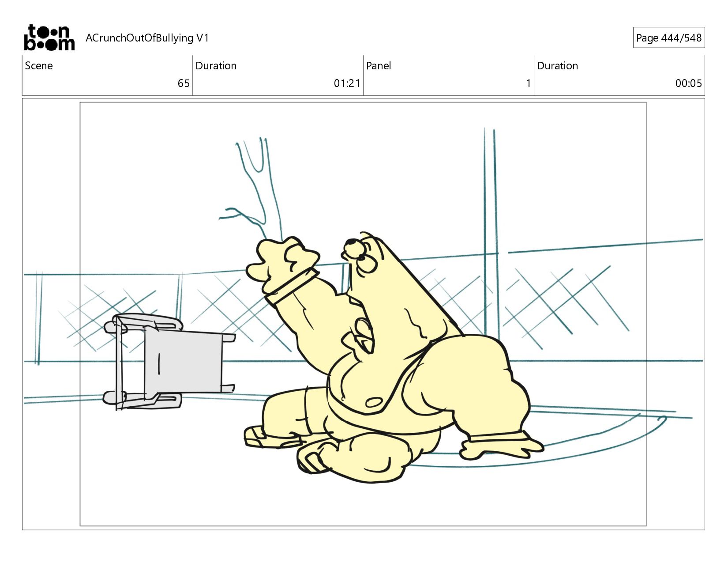Click the Duration label beside Panel
Image resolution: width=728 pixels, height=563 pixels.
pos(557,66)
